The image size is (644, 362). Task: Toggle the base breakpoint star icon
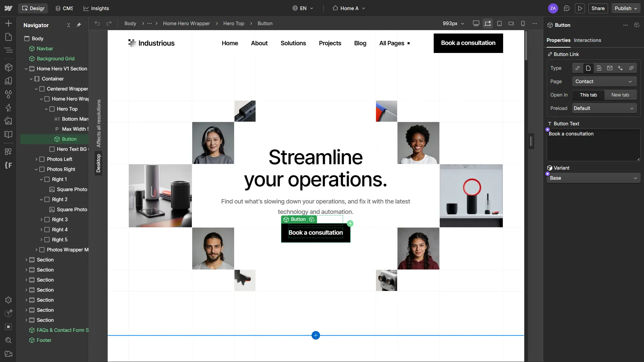click(488, 23)
